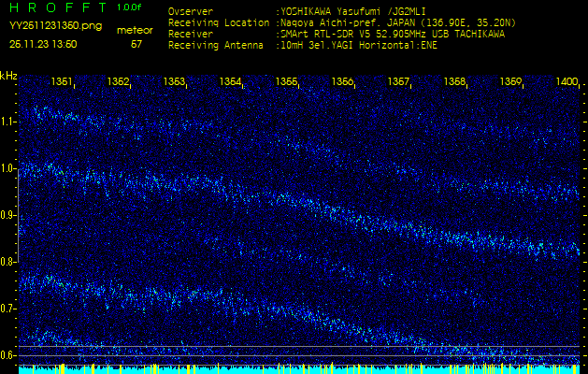Click the cyan signal level bar at bottom

(299, 369)
